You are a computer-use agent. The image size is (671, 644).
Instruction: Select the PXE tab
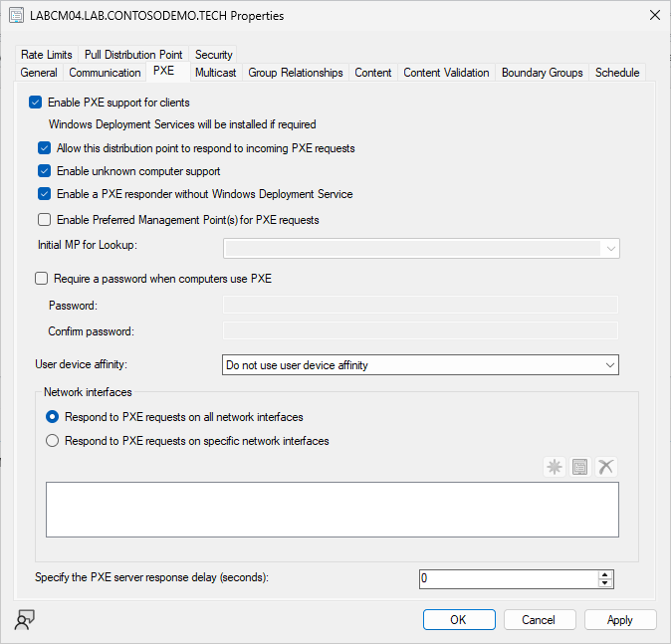point(164,71)
